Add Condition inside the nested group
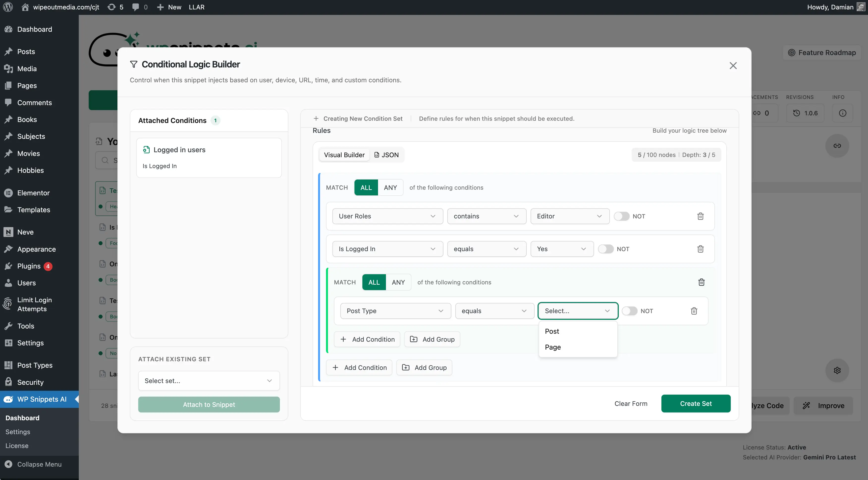 point(367,339)
